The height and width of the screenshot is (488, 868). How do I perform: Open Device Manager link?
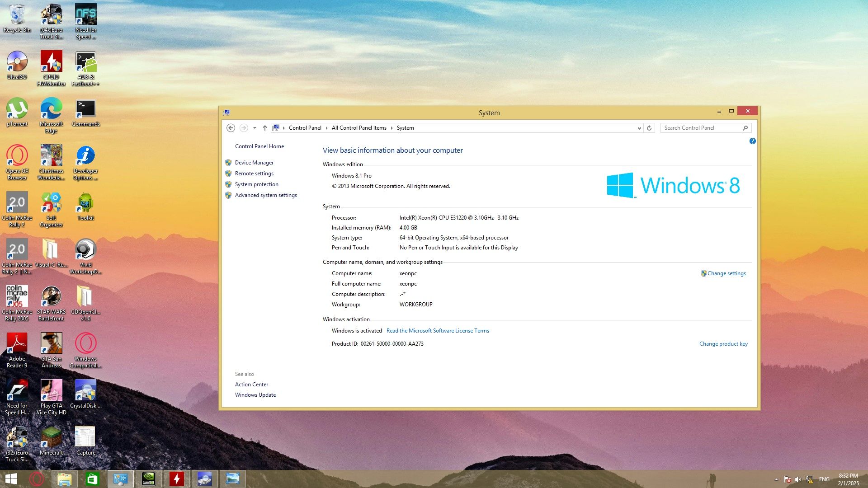click(254, 163)
